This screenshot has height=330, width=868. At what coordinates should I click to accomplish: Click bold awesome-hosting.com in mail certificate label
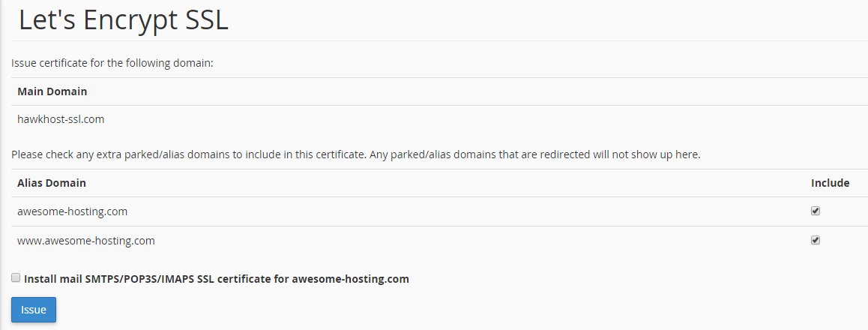click(350, 279)
